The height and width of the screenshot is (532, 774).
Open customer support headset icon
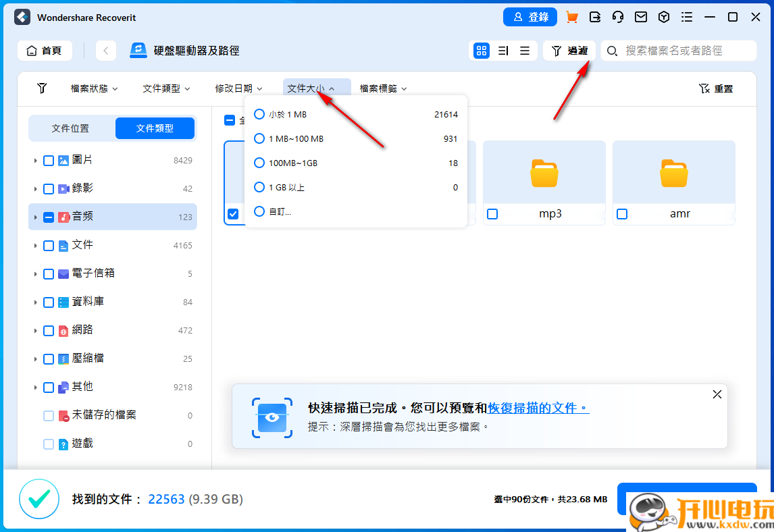618,17
